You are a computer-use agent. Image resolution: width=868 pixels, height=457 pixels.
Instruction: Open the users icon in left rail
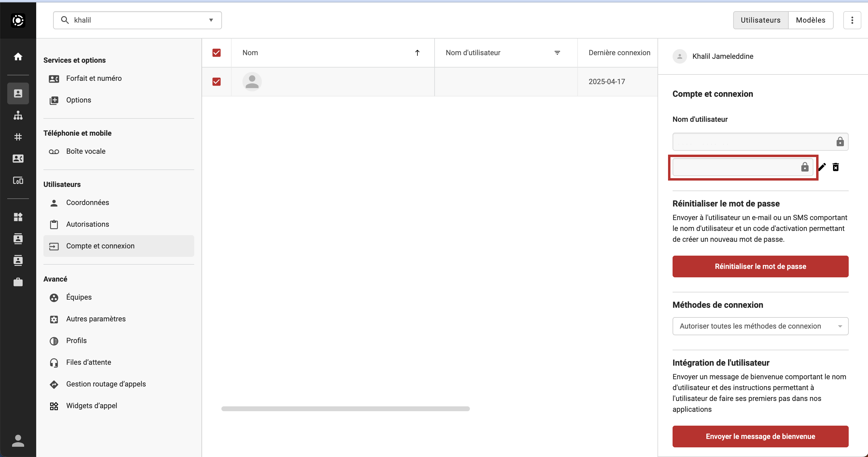click(18, 94)
